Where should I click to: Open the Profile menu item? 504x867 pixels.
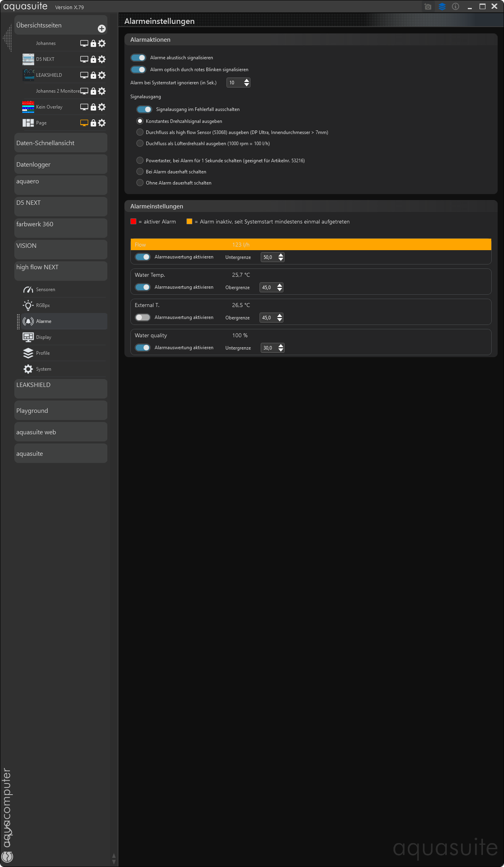pyautogui.click(x=64, y=353)
